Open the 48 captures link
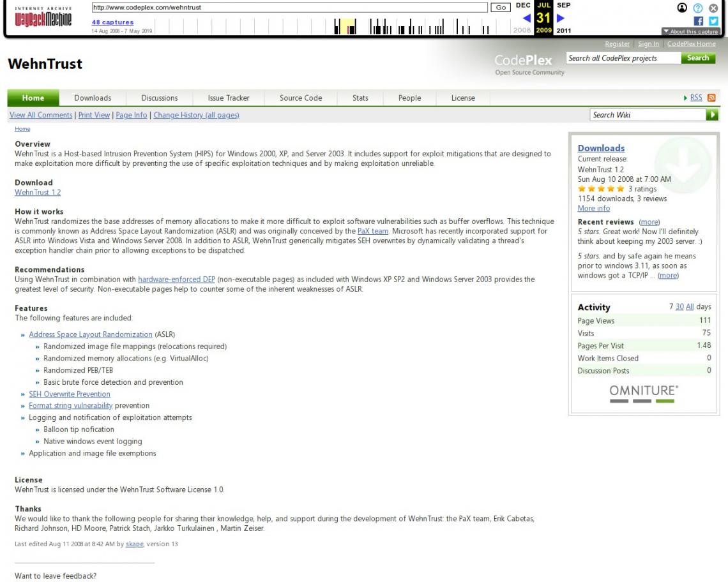Viewport: 728px width, 582px height. pyautogui.click(x=112, y=22)
